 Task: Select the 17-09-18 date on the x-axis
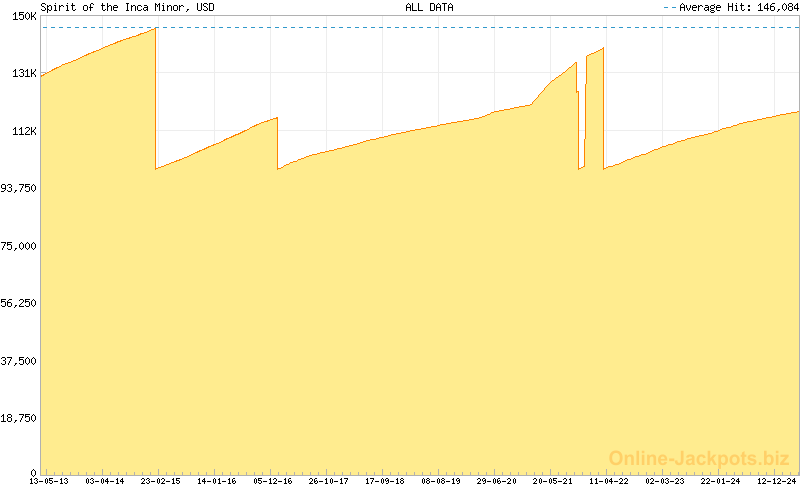[x=384, y=482]
